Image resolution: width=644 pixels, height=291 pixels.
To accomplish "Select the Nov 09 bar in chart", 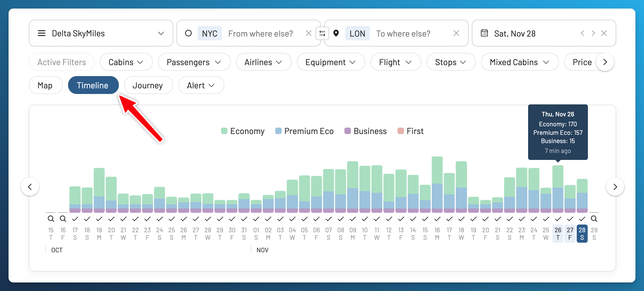I will [x=353, y=187].
